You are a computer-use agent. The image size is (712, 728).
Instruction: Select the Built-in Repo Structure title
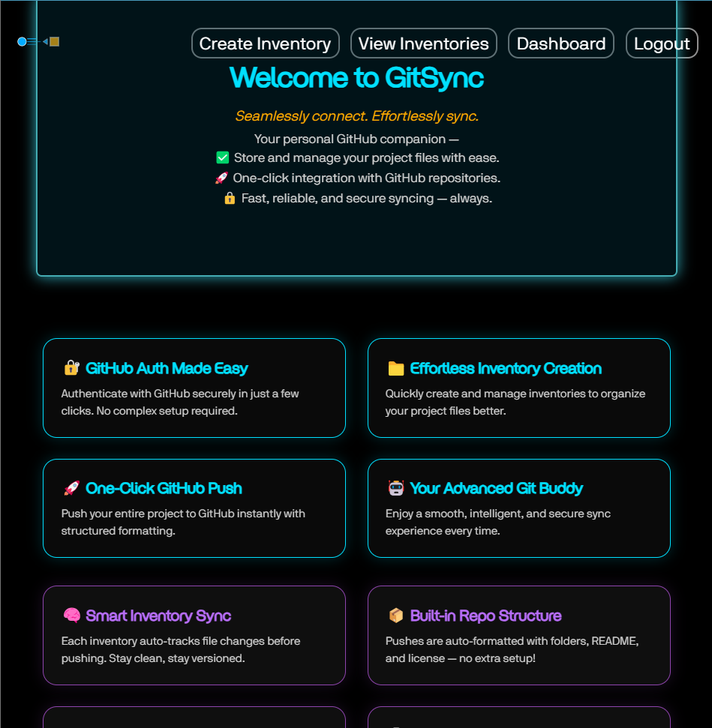pyautogui.click(x=485, y=616)
